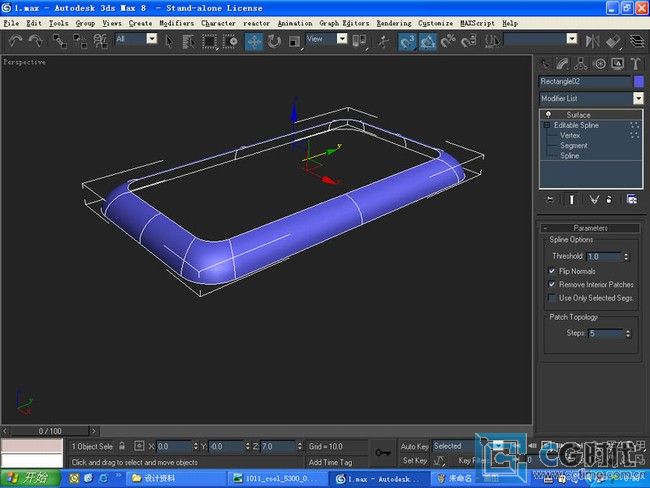Click Make Unique icon under the stack
Viewport: 650px width, 488px height.
click(x=594, y=200)
